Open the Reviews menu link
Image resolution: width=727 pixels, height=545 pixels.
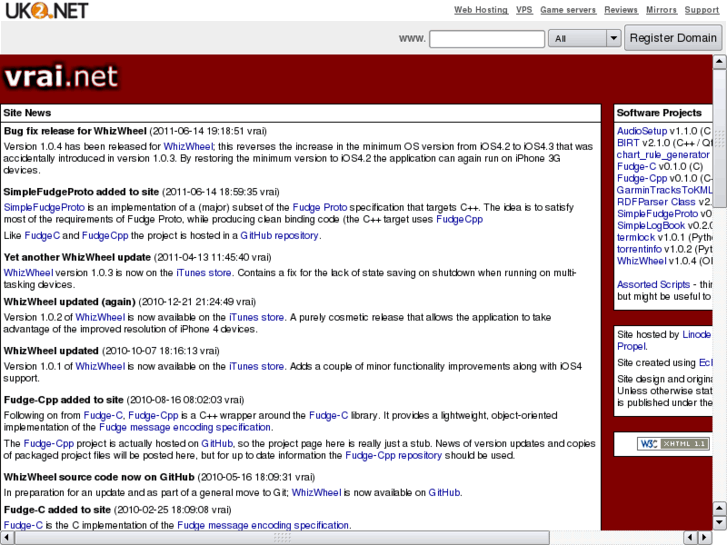pos(621,10)
